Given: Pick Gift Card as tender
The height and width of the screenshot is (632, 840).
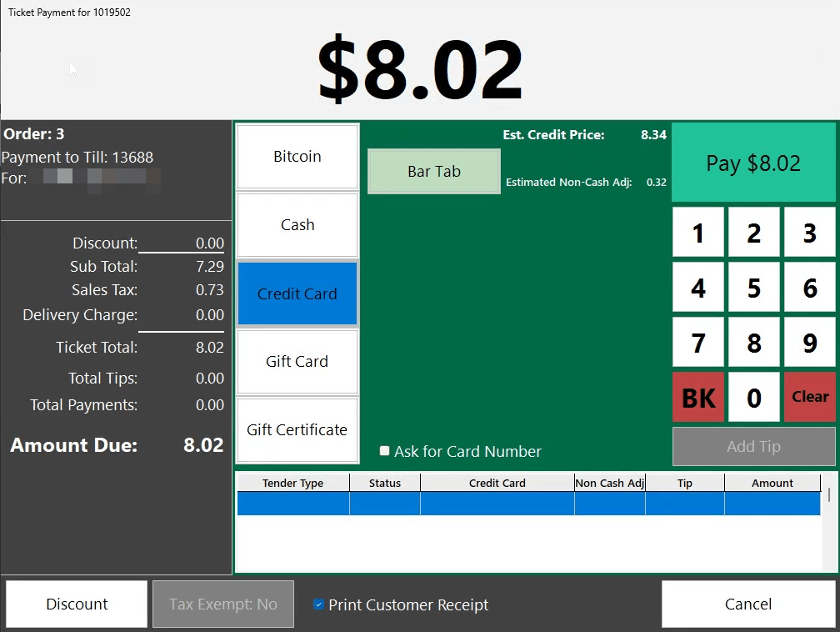Looking at the screenshot, I should [x=297, y=361].
